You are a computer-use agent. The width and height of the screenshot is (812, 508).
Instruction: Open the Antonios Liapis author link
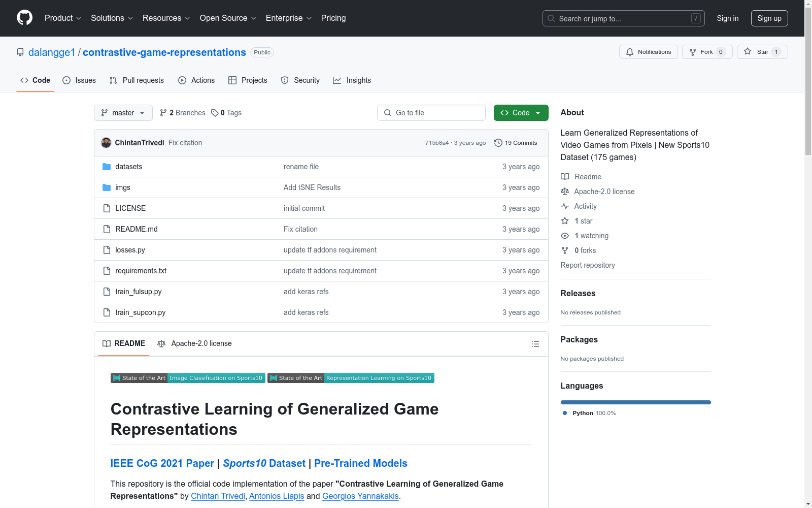[277, 496]
